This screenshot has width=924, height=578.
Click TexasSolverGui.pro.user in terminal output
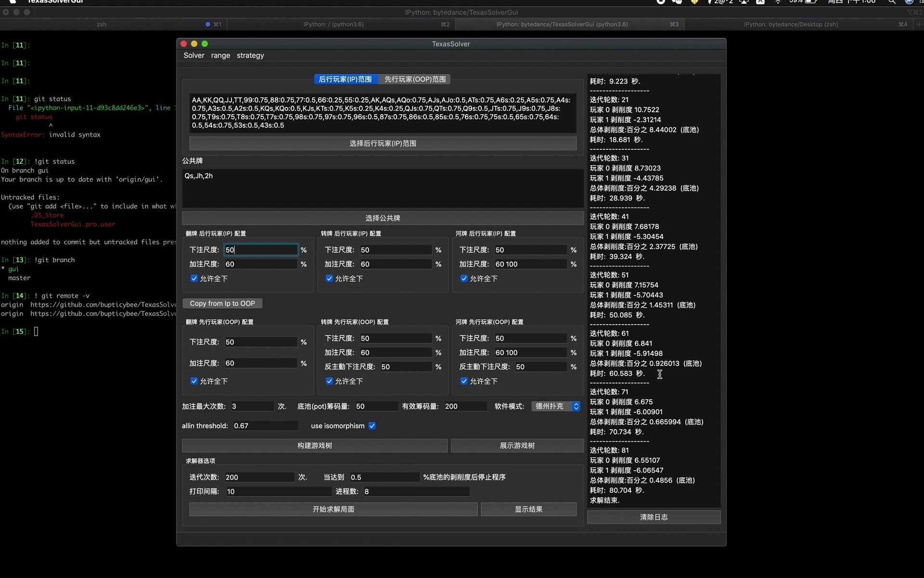pyautogui.click(x=73, y=224)
